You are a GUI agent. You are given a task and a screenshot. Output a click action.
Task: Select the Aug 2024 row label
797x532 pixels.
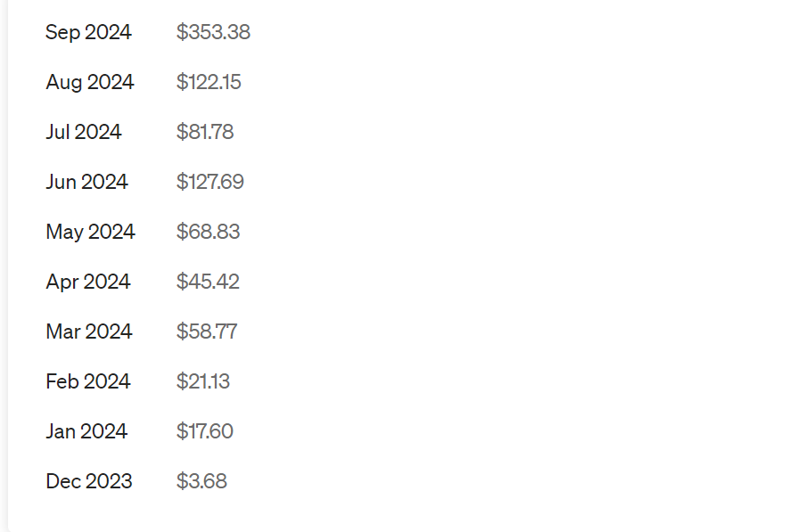point(90,82)
